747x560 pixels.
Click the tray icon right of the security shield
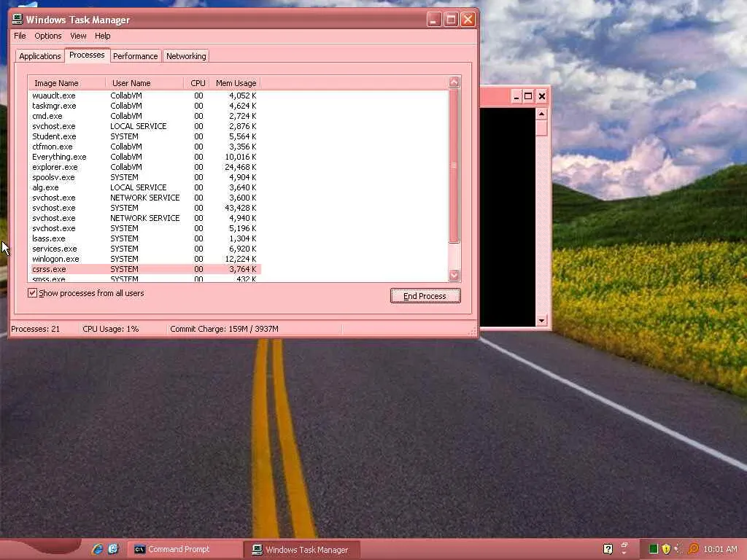[x=679, y=549]
